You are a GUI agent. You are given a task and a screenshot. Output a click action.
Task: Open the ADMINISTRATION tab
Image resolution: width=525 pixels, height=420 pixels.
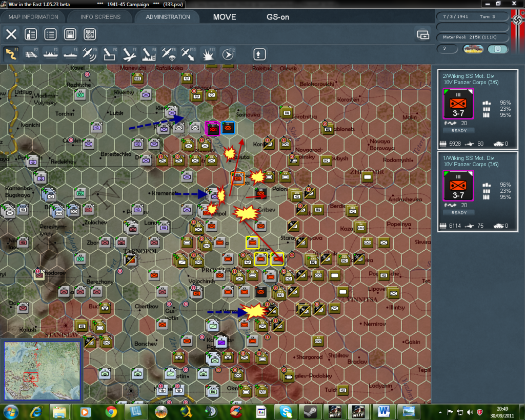pyautogui.click(x=168, y=17)
